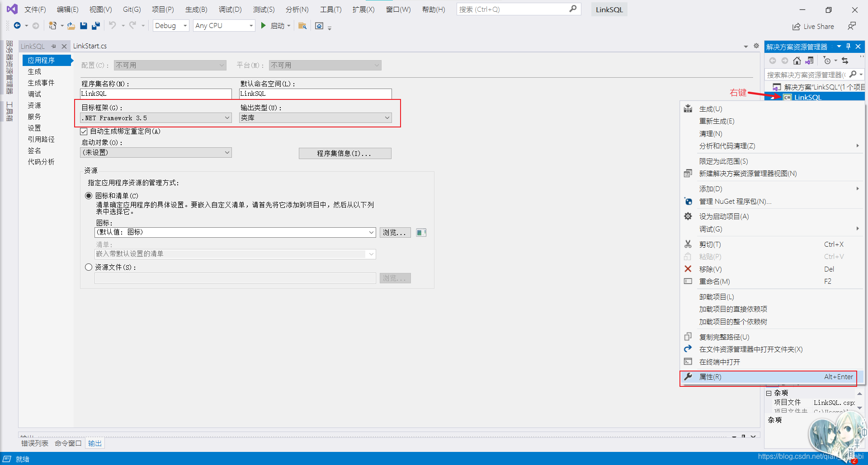The height and width of the screenshot is (465, 868).
Task: Open the Debug configuration dropdown
Action: 171,26
